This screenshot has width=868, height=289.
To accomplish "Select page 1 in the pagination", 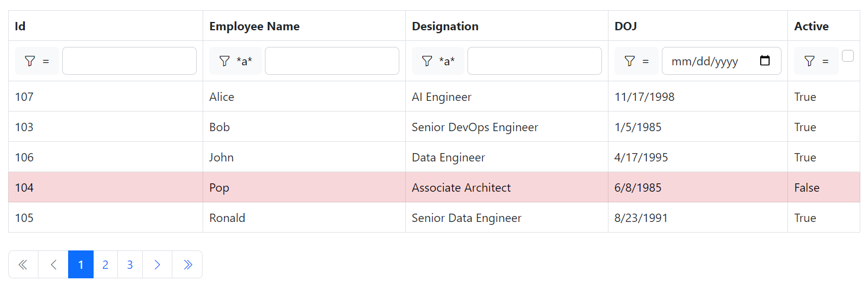I will (81, 265).
